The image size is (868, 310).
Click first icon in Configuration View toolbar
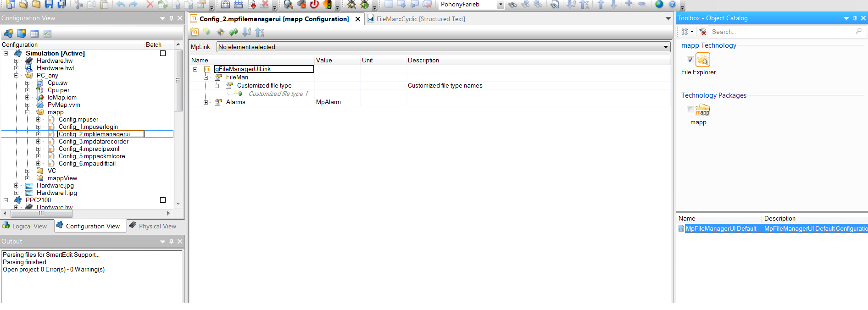[x=9, y=33]
